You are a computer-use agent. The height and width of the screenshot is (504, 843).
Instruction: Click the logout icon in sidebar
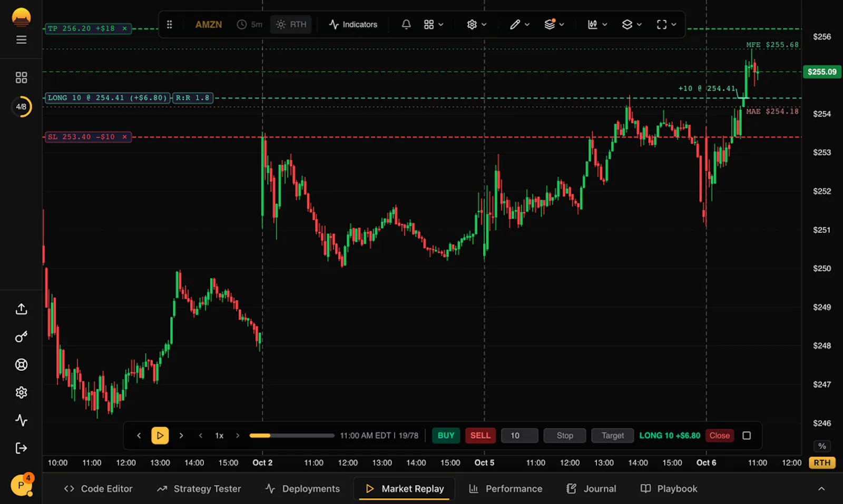(21, 448)
